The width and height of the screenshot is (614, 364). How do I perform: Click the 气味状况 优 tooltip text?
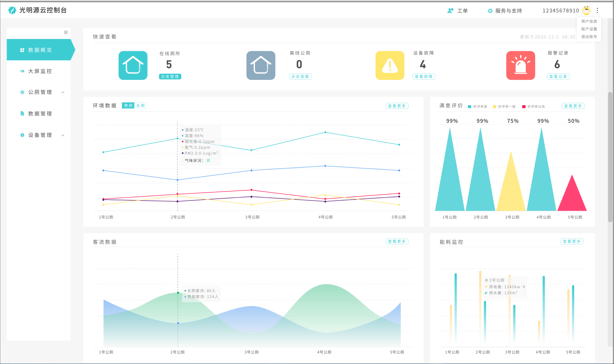tap(198, 161)
